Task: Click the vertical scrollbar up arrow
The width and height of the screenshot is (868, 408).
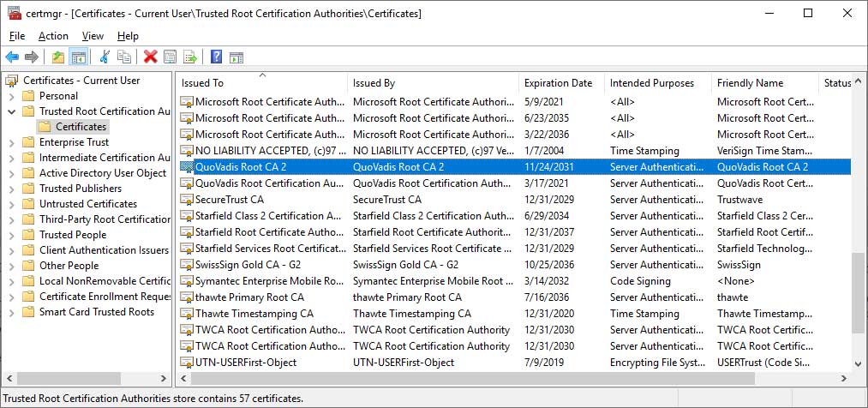Action: coord(859,82)
